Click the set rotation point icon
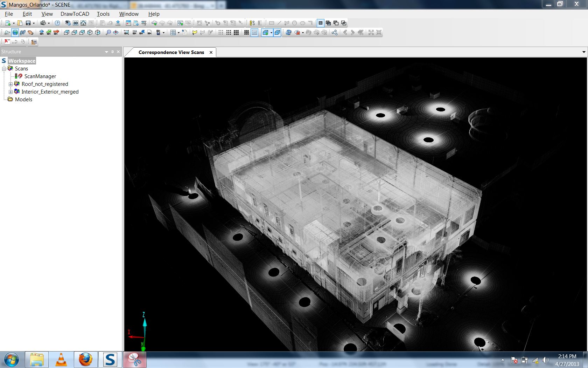The image size is (588, 368). point(115,32)
